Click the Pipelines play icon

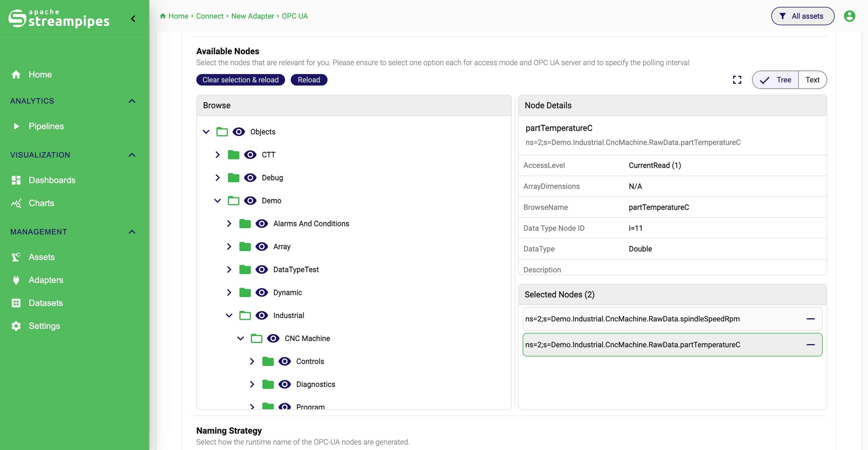click(16, 126)
